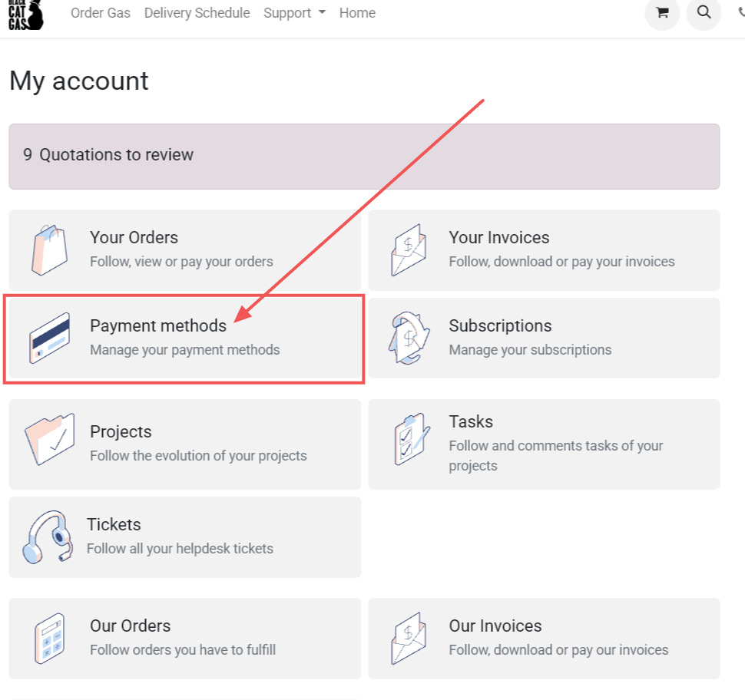This screenshot has height=700, width=745.
Task: Click the Tickets headset icon
Action: (48, 537)
